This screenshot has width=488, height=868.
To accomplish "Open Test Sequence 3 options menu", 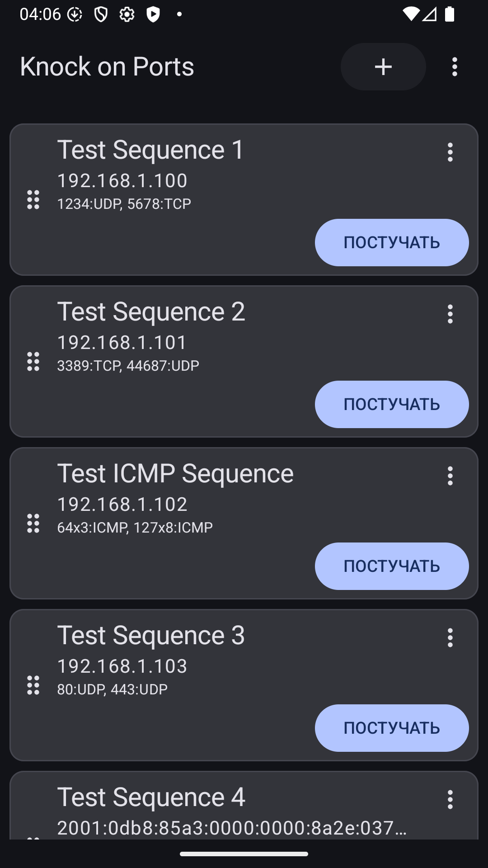I will pos(450,638).
